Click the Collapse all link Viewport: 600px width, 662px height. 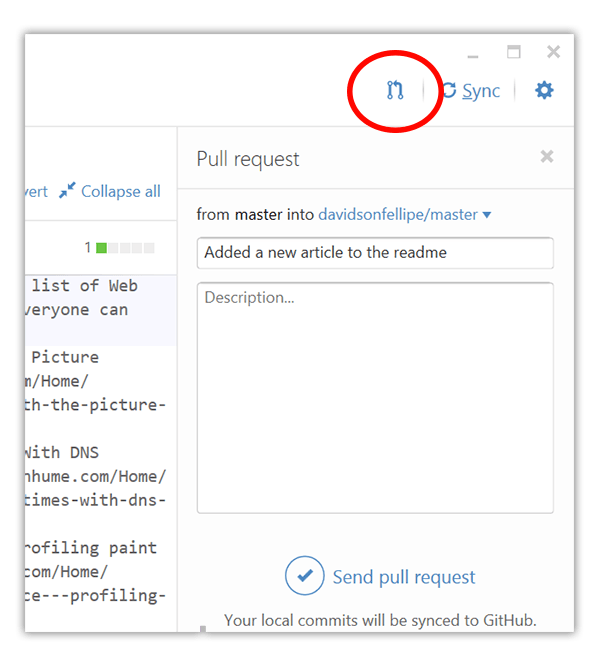(121, 191)
